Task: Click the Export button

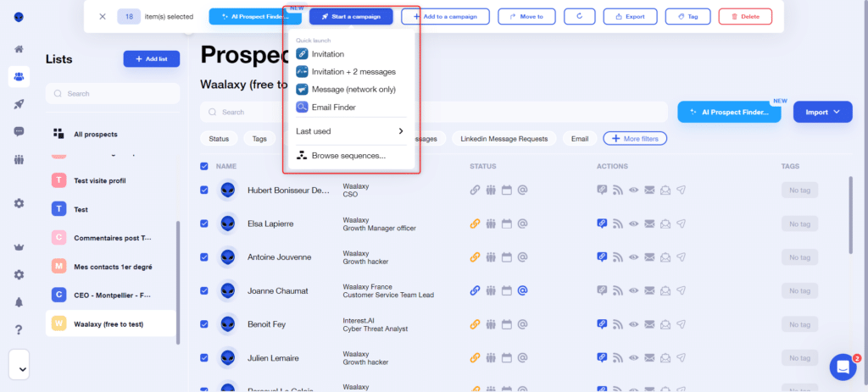Action: [x=630, y=17]
